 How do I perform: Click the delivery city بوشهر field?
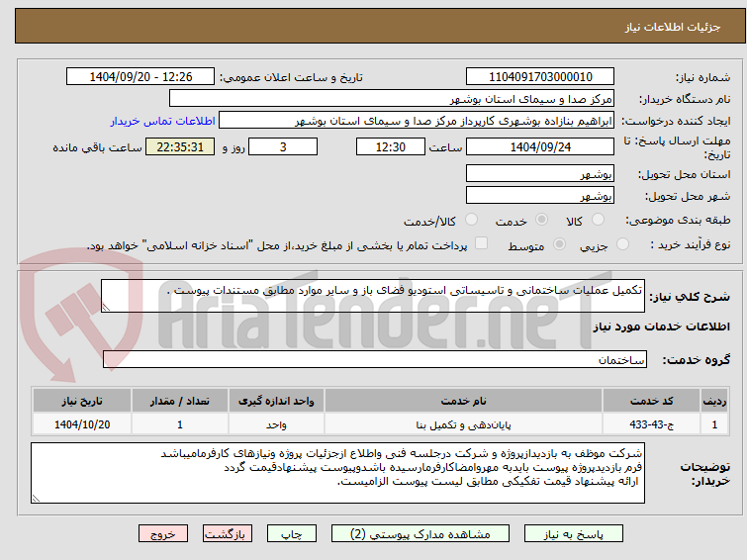(x=540, y=195)
